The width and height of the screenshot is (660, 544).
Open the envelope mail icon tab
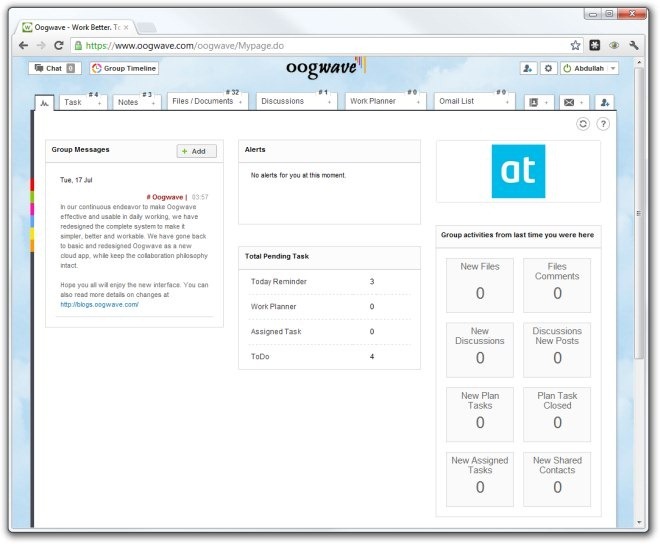point(569,102)
